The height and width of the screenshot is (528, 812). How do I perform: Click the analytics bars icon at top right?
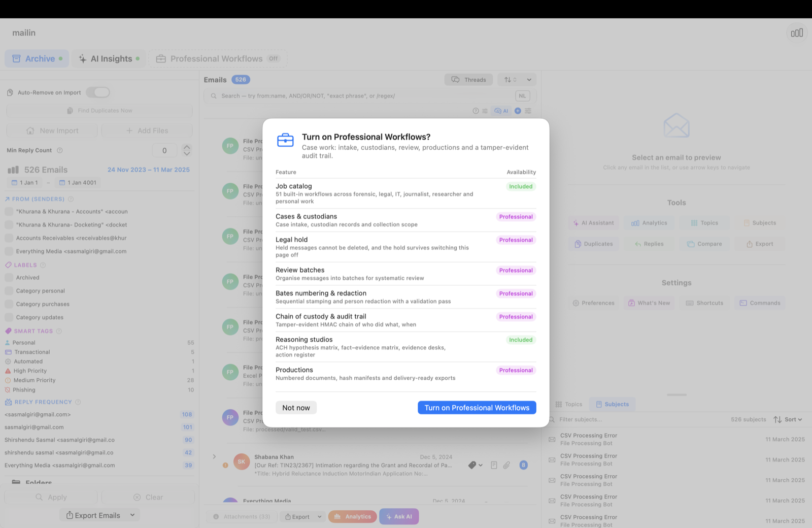pyautogui.click(x=797, y=33)
